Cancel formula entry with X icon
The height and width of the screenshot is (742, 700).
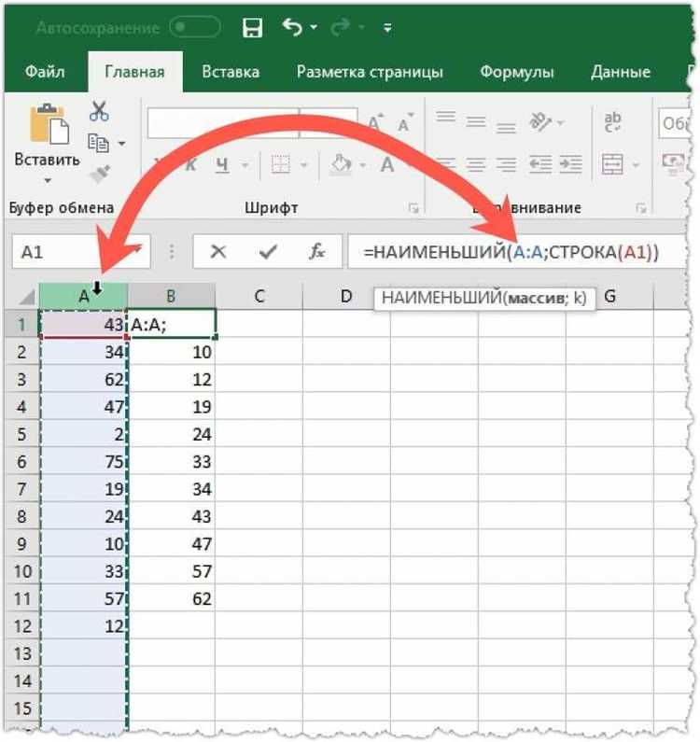[x=218, y=251]
